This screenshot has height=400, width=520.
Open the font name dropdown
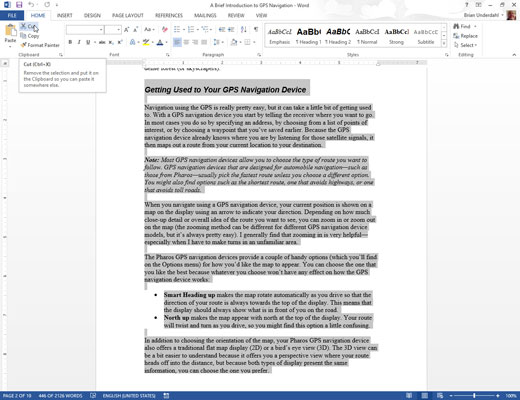tap(101, 30)
